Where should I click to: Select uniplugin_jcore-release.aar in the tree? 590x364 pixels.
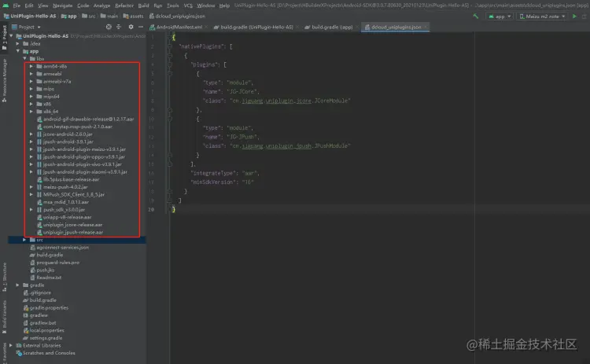coord(72,225)
